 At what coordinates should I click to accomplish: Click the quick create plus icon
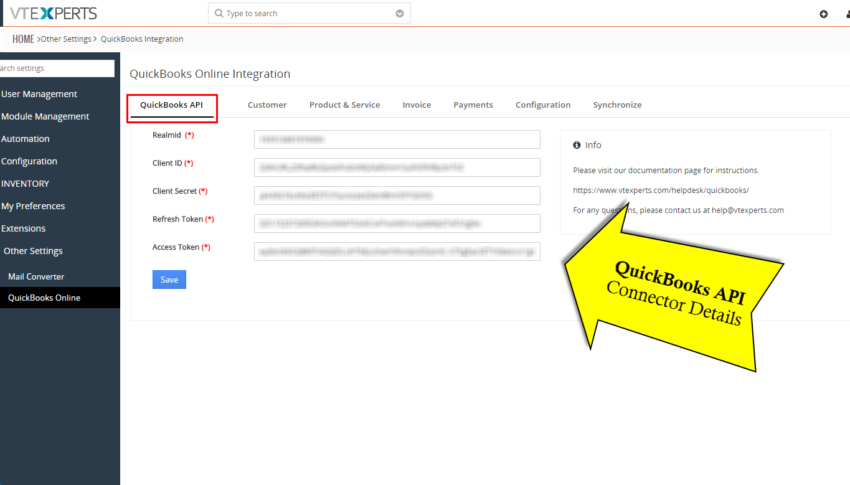[823, 14]
